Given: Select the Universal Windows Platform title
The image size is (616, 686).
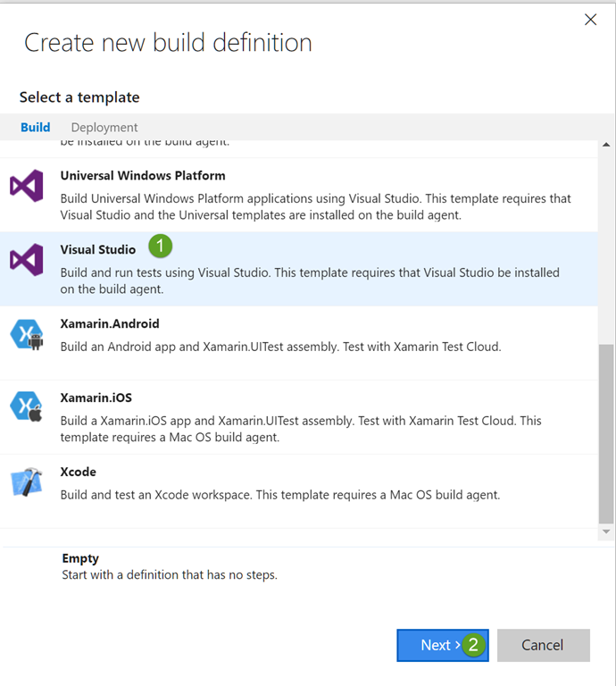Looking at the screenshot, I should (x=143, y=176).
